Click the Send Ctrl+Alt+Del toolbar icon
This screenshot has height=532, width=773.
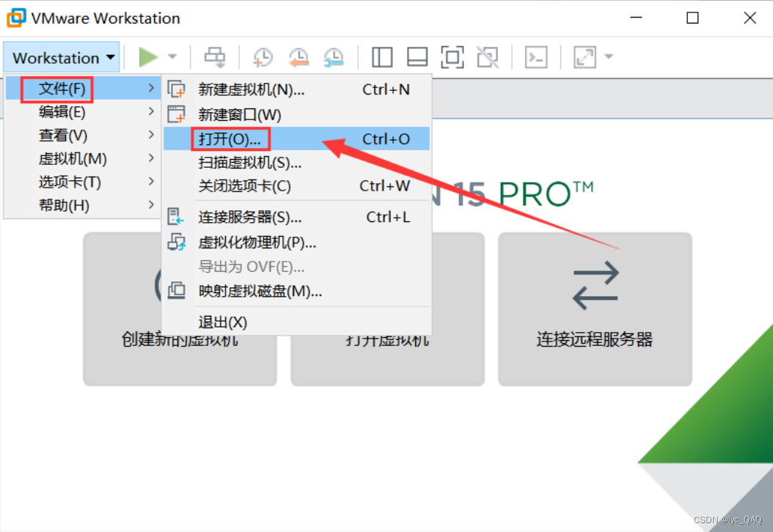215,57
